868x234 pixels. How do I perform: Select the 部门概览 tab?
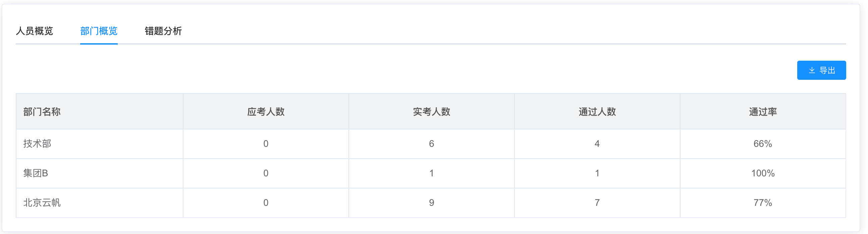(99, 31)
